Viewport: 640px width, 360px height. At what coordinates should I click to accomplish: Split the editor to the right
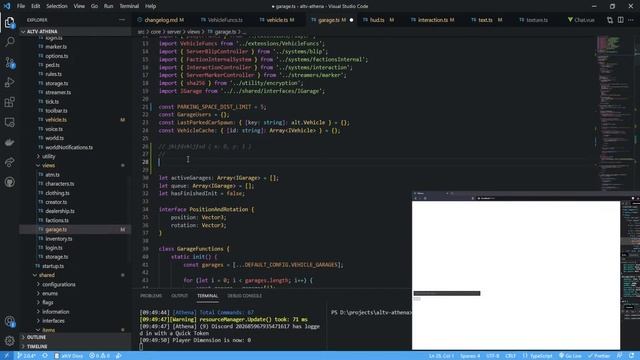pyautogui.click(x=620, y=20)
